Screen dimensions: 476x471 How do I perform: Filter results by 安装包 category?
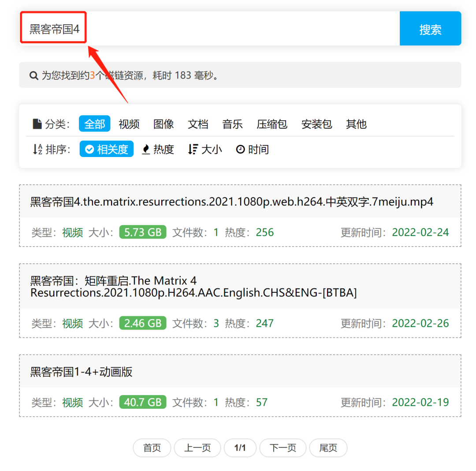(x=316, y=124)
